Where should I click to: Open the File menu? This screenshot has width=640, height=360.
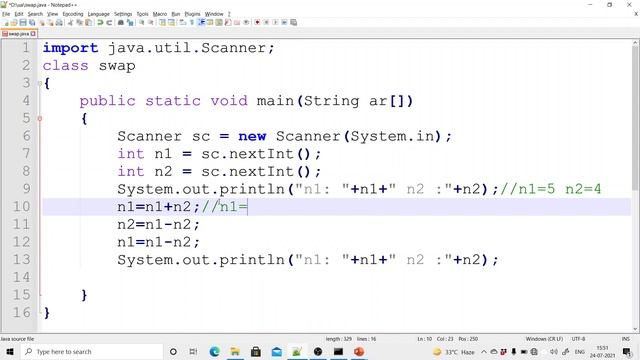pos(6,14)
